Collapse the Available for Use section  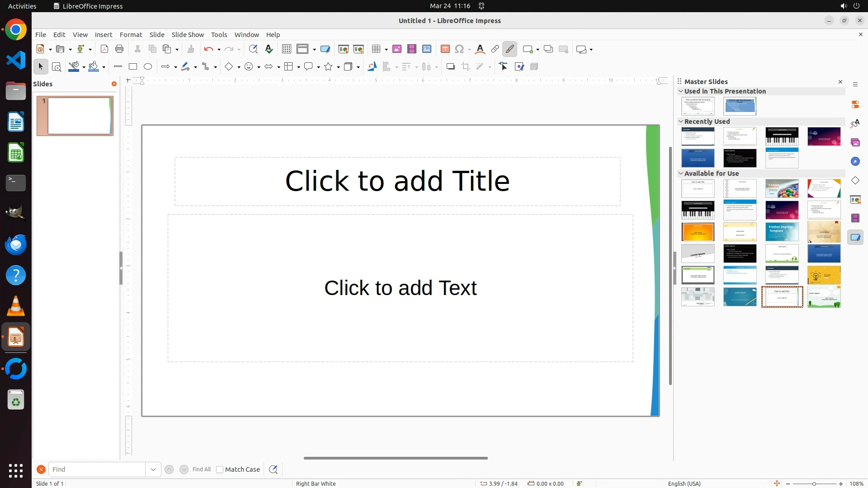point(681,173)
